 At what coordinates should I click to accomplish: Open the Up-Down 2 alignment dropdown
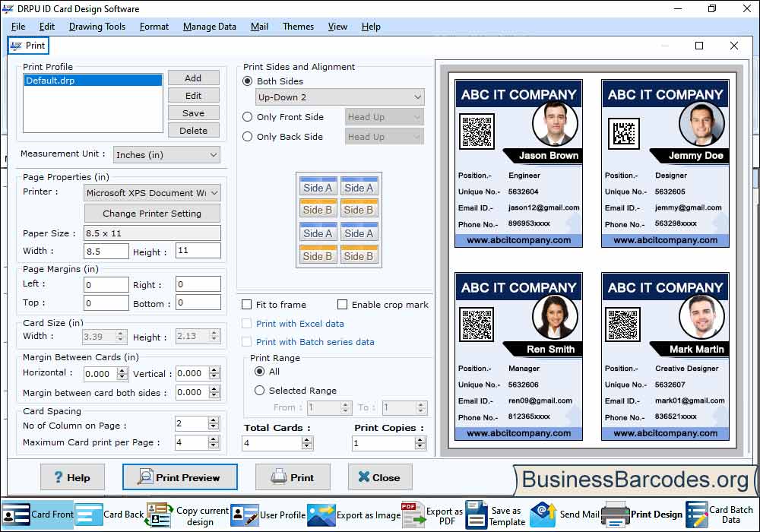pyautogui.click(x=340, y=97)
